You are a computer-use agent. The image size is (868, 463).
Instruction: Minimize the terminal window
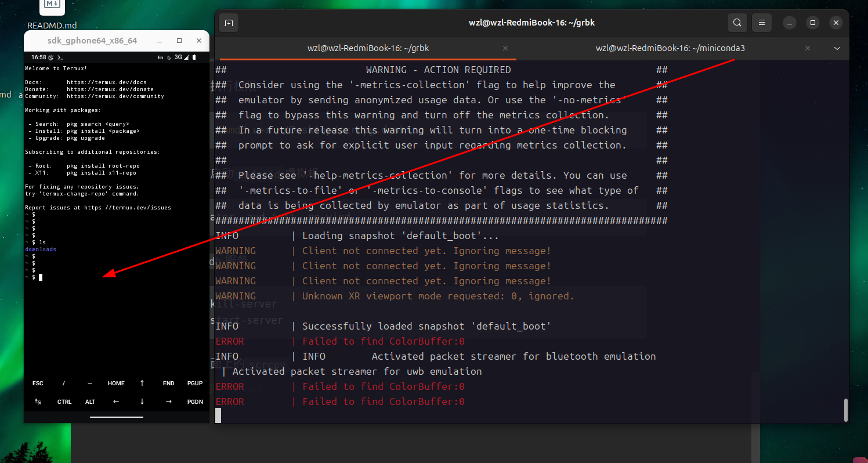pos(789,23)
